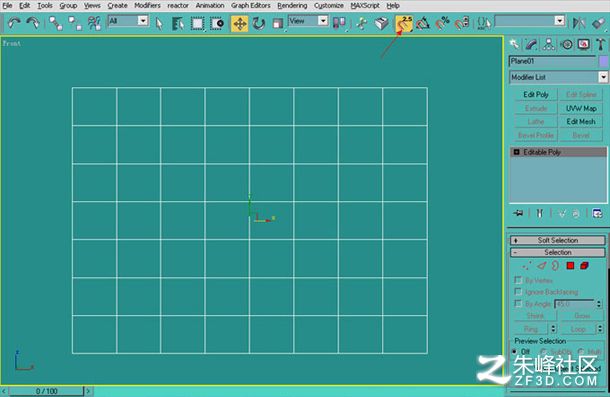The height and width of the screenshot is (397, 610).
Task: Select the Move tool in toolbar
Action: click(x=240, y=24)
